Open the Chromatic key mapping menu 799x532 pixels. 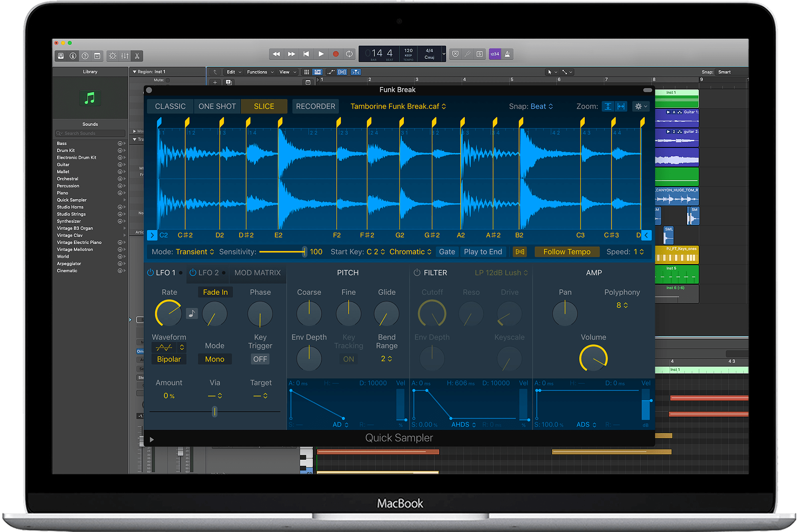point(410,252)
